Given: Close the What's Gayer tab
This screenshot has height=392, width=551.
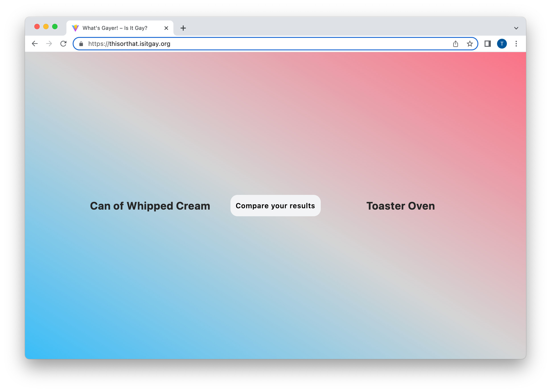Looking at the screenshot, I should [166, 28].
